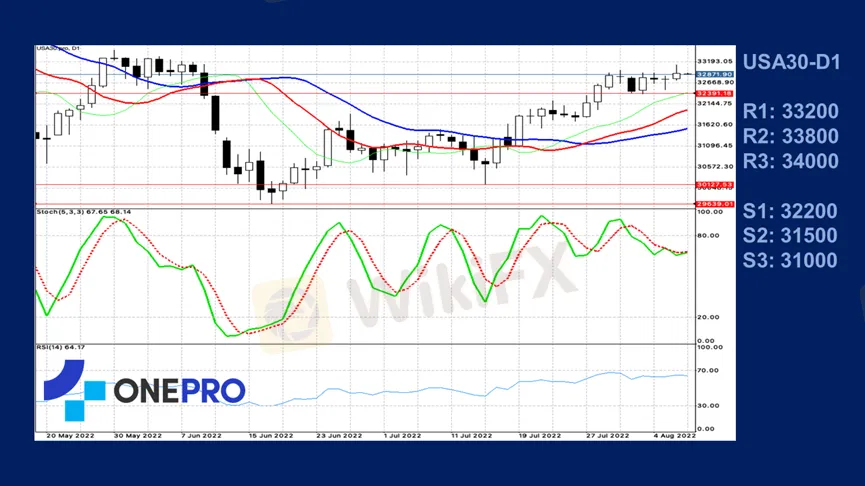865x486 pixels.
Task: Click the red 29639.01 price level label
Action: pyautogui.click(x=715, y=204)
